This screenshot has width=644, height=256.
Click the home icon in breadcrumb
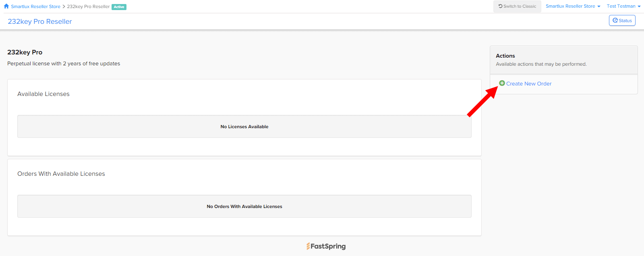tap(6, 6)
